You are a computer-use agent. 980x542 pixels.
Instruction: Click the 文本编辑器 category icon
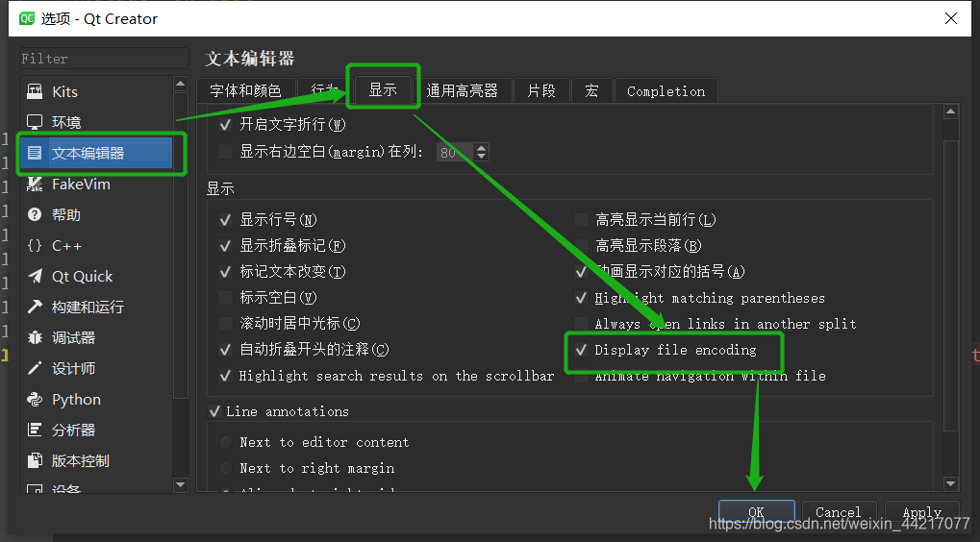(x=35, y=153)
